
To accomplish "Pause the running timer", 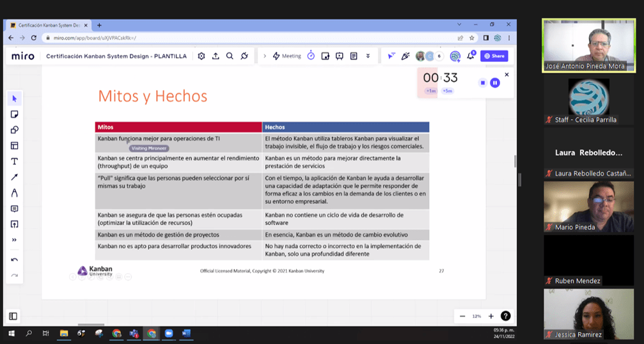I will click(494, 82).
